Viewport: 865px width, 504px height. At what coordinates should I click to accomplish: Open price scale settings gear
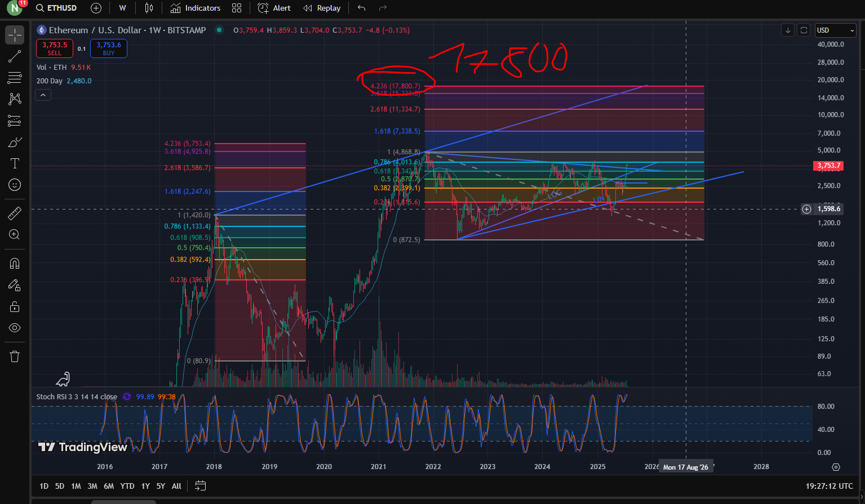836,467
